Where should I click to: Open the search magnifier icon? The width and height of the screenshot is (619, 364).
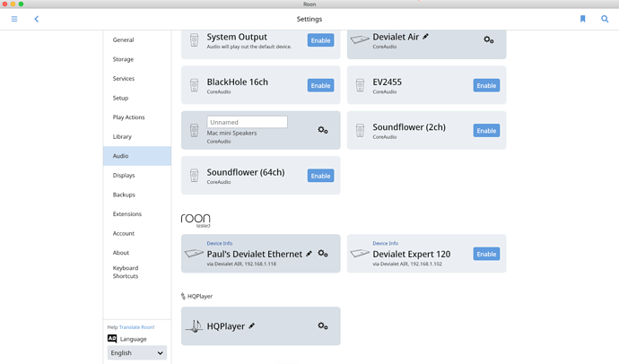click(x=605, y=19)
